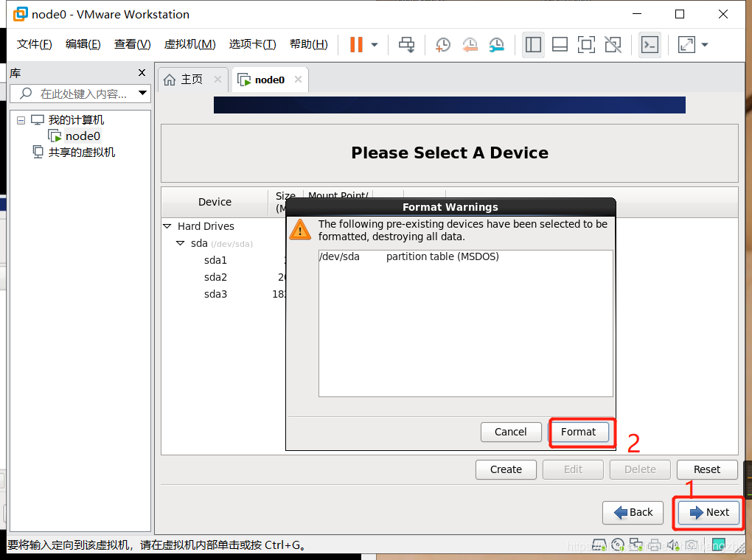This screenshot has height=560, width=752.
Task: Close the node0 tab
Action: pos(299,79)
